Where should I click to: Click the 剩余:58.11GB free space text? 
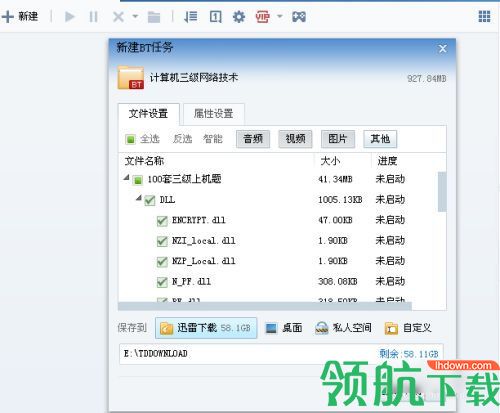coord(409,354)
